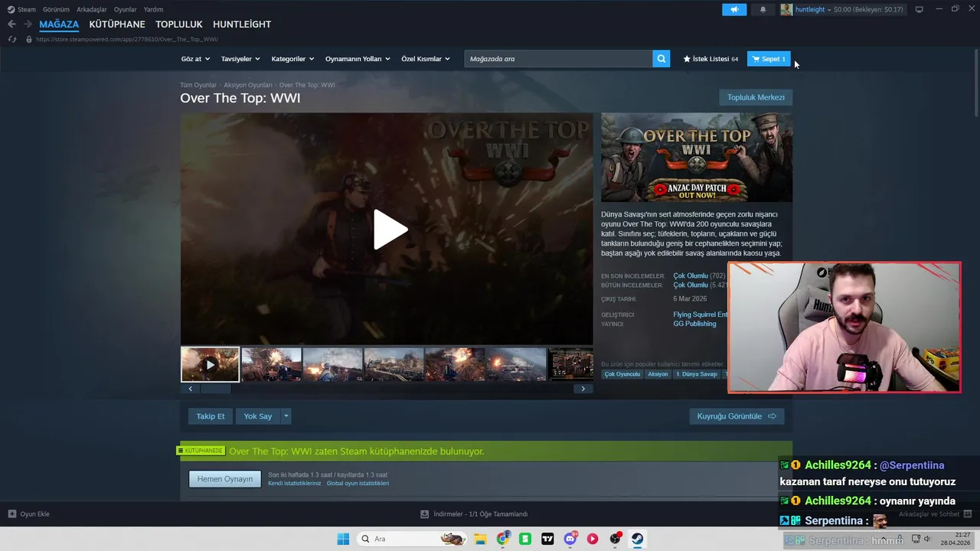This screenshot has height=551, width=980.
Task: Open Arkadaşlar ve Sohbet chat icon
Action: point(968,514)
